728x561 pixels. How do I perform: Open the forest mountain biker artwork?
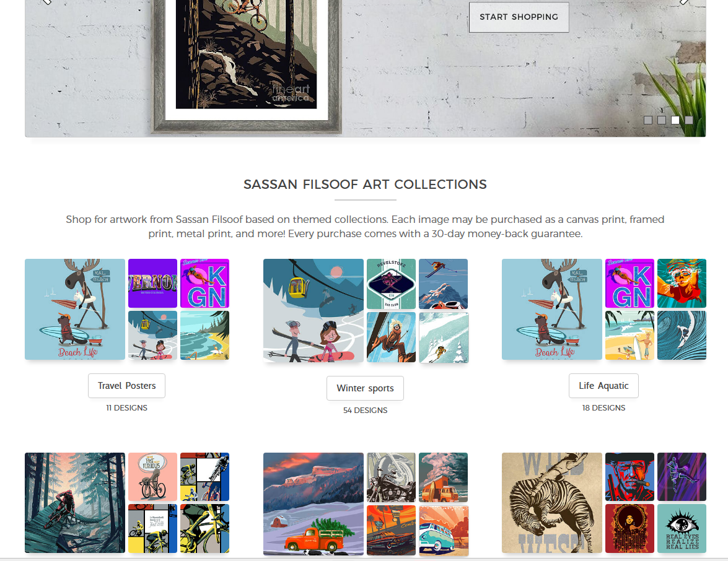74,503
